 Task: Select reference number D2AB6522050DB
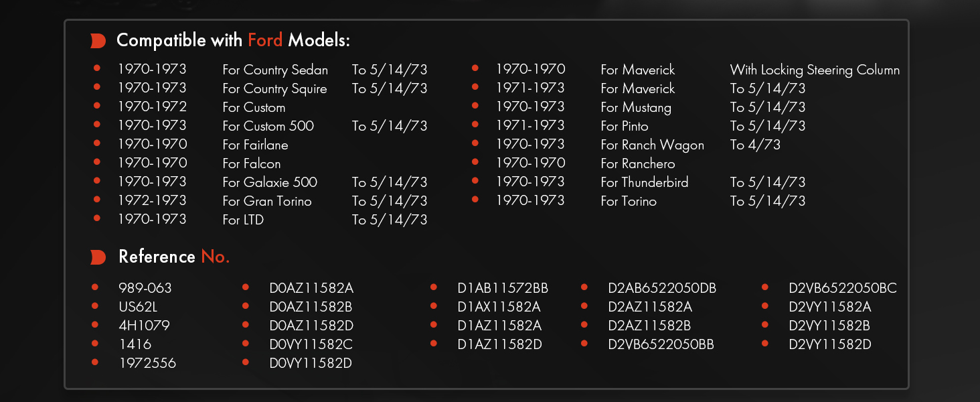(662, 288)
